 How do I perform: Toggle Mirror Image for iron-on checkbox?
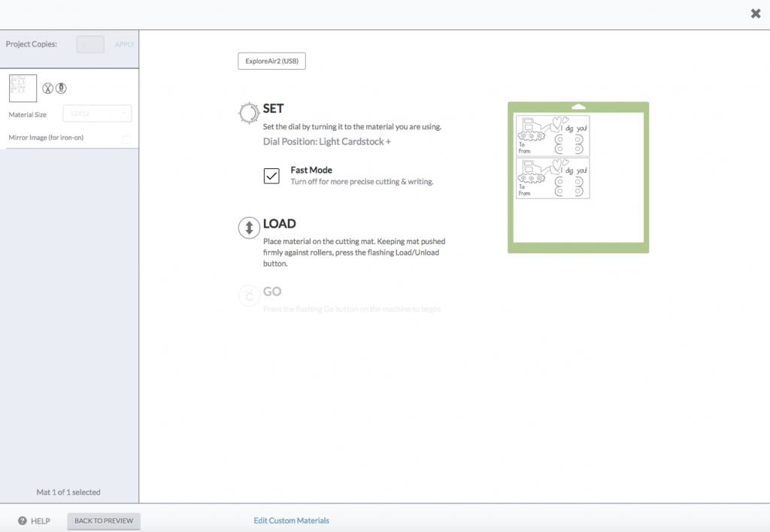click(126, 139)
